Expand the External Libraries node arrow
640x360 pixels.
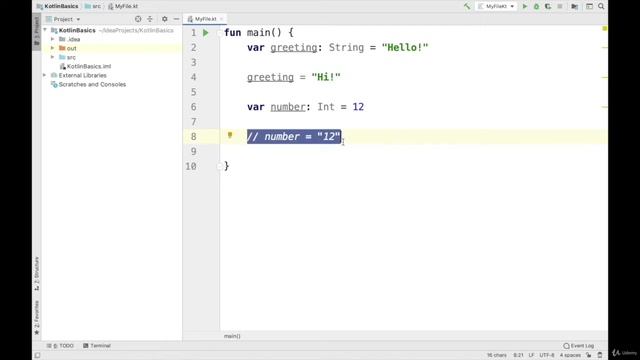coord(45,75)
